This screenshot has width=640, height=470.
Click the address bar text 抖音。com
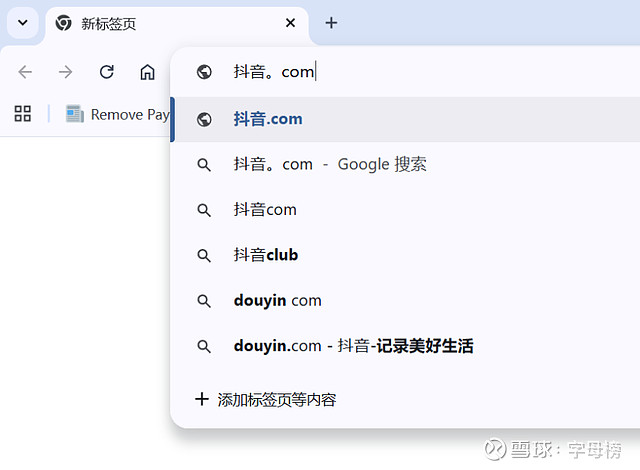click(274, 72)
